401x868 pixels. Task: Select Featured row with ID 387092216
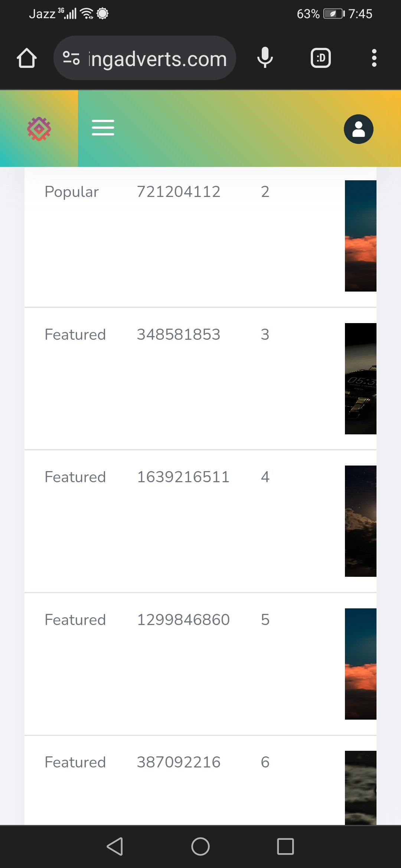200,780
